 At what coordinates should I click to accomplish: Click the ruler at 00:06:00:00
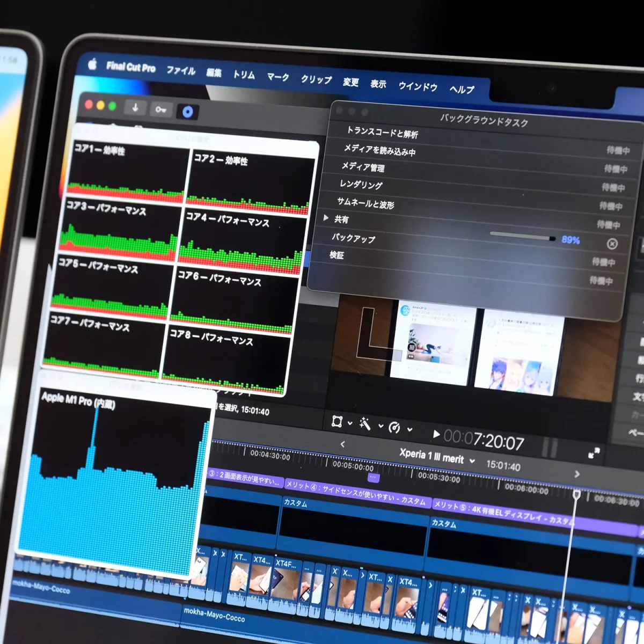click(x=526, y=489)
